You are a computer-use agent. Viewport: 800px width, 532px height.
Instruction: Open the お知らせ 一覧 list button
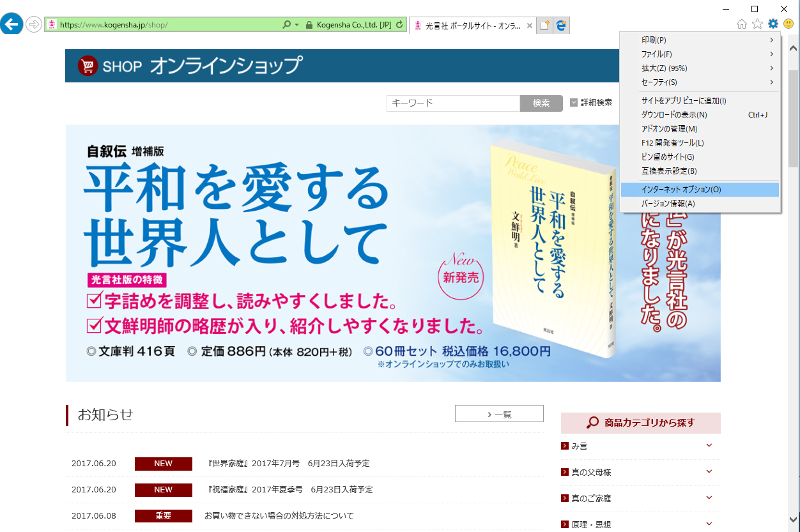click(499, 414)
